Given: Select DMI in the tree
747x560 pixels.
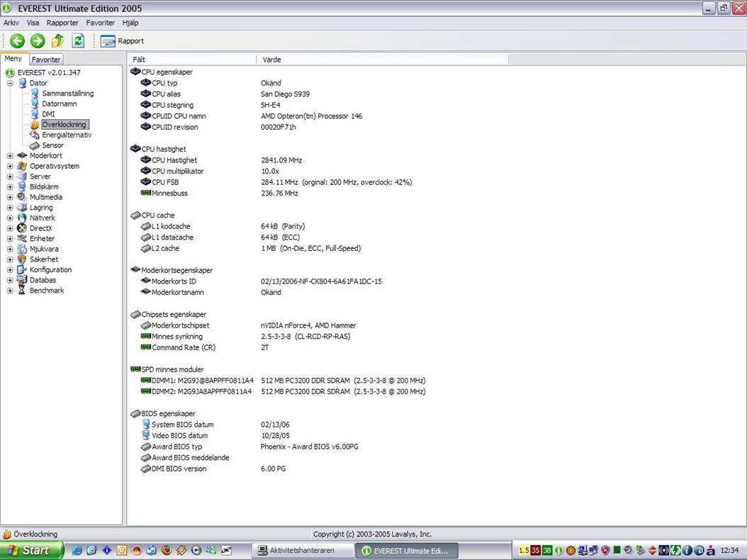Looking at the screenshot, I should coord(48,114).
